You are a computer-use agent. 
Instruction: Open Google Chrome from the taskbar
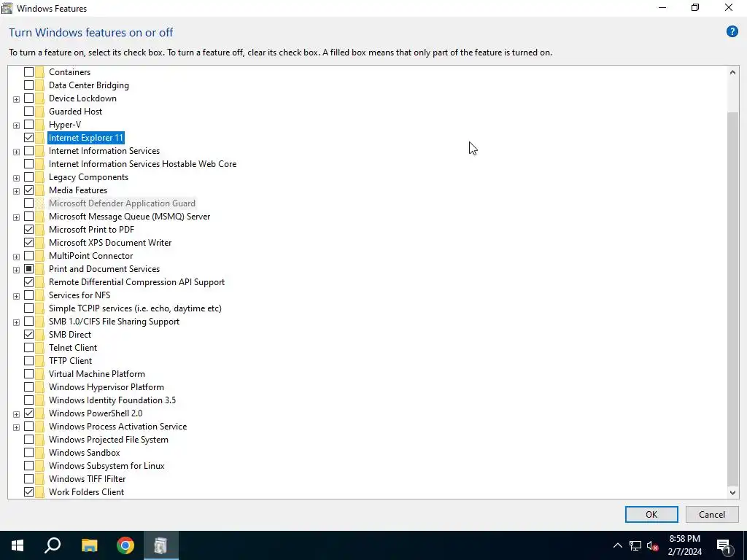tap(125, 545)
